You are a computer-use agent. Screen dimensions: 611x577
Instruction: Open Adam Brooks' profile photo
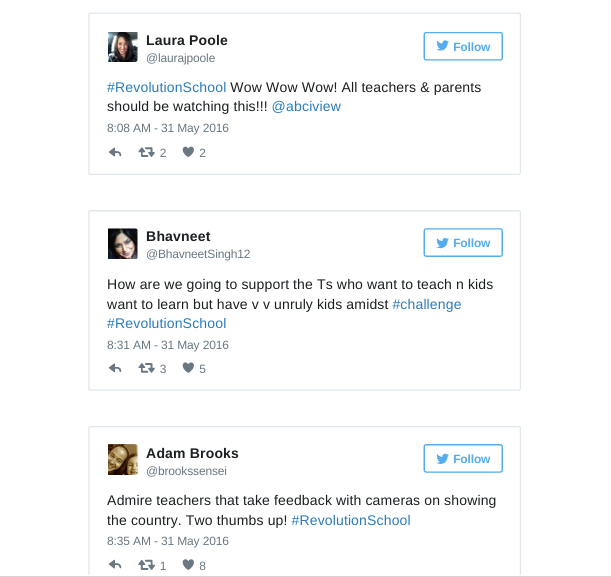click(x=122, y=459)
